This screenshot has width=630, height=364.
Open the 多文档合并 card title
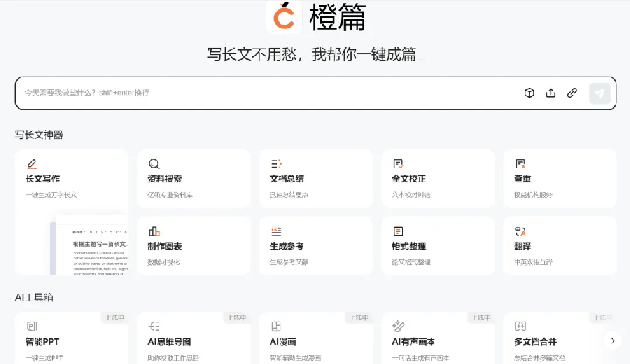point(535,342)
